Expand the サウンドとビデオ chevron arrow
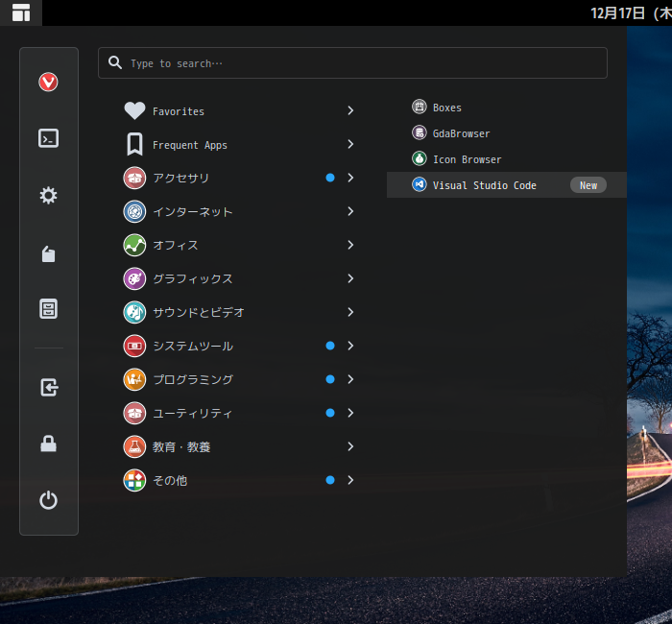 [350, 312]
